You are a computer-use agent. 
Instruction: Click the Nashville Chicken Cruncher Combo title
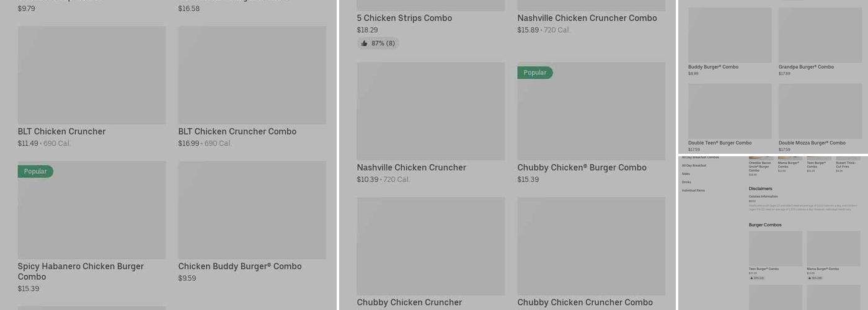(x=587, y=18)
